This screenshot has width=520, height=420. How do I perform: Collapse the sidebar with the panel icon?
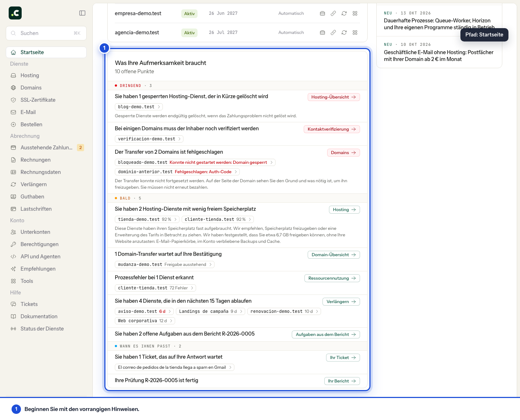[x=82, y=13]
